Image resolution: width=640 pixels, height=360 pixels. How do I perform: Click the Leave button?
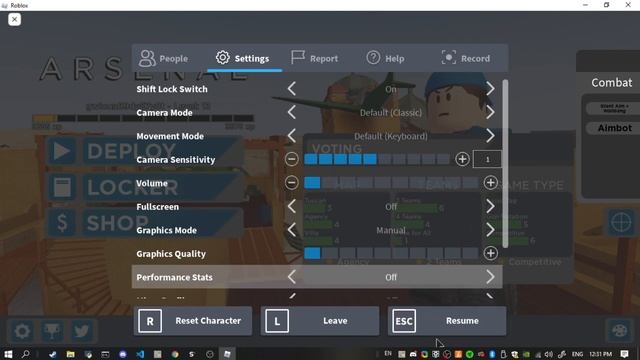(x=320, y=321)
